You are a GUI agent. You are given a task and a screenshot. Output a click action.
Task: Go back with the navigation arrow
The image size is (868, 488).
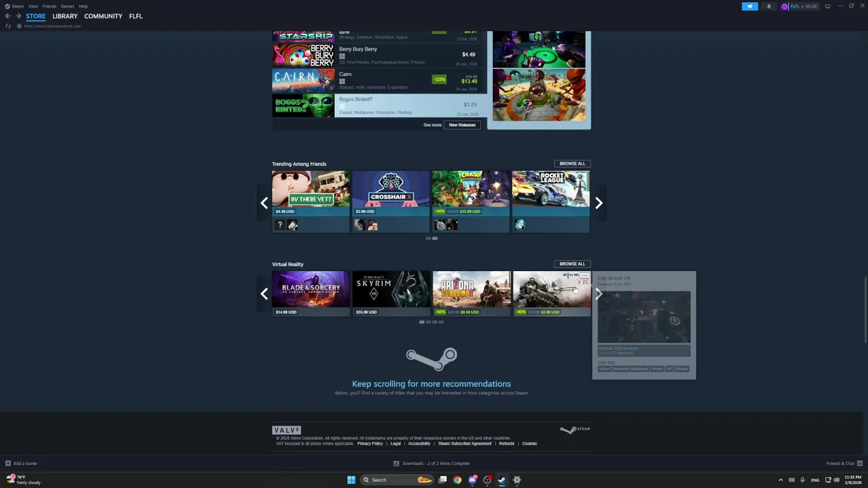pos(8,16)
